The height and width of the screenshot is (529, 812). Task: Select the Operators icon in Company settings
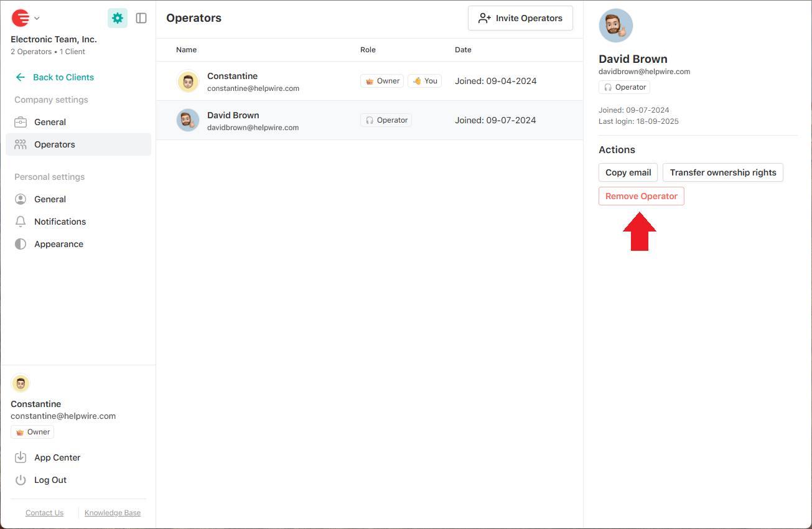point(21,144)
